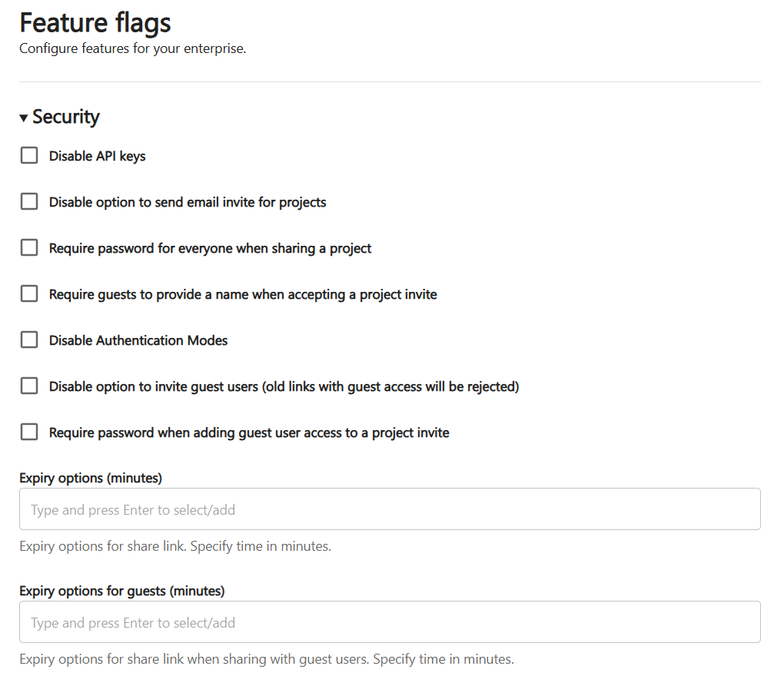
Task: Click help text about guest users' expiry
Action: (x=267, y=659)
